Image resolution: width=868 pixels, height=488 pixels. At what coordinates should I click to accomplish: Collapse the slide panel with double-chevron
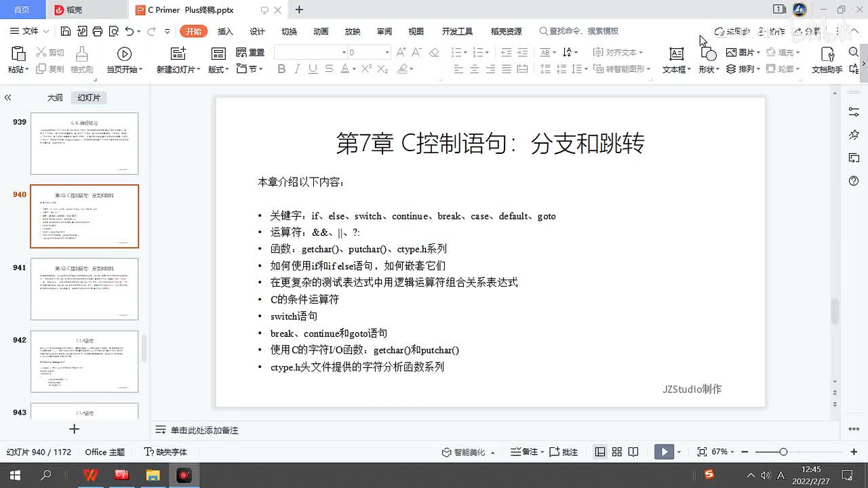[x=7, y=98]
